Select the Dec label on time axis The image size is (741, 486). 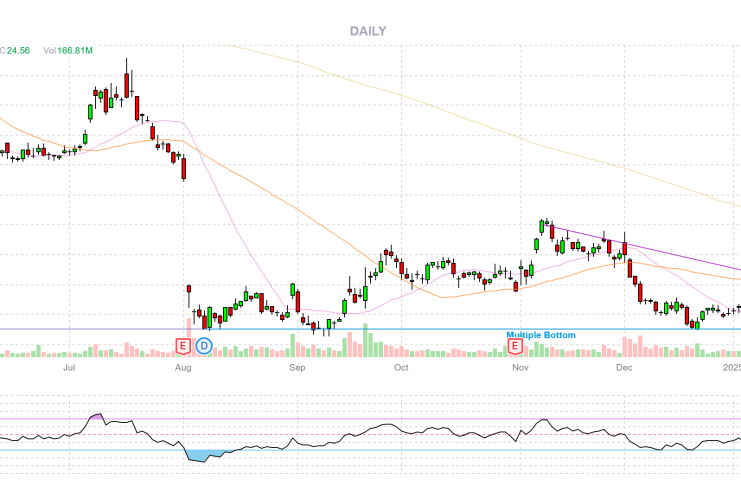coord(624,368)
